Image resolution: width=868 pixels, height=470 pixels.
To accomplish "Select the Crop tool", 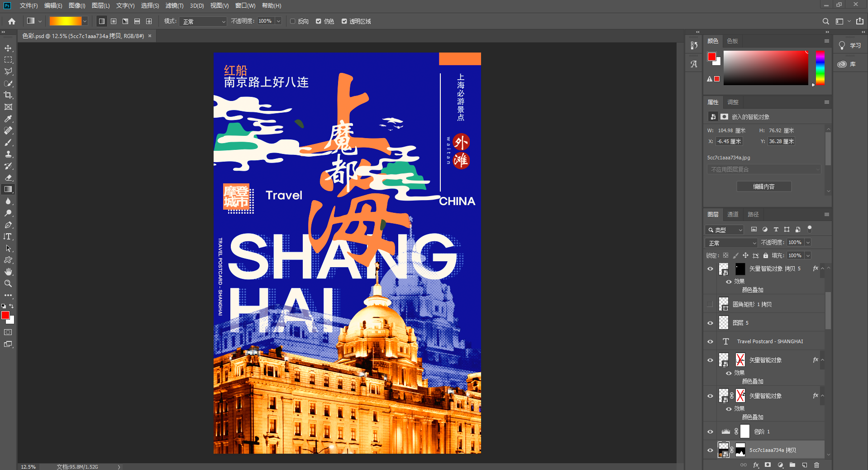I will (x=8, y=95).
